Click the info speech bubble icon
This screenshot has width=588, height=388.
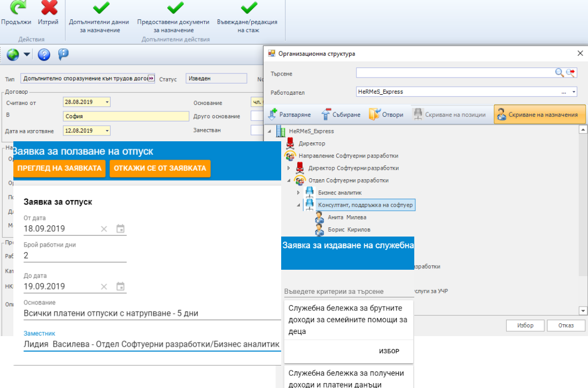click(x=63, y=55)
